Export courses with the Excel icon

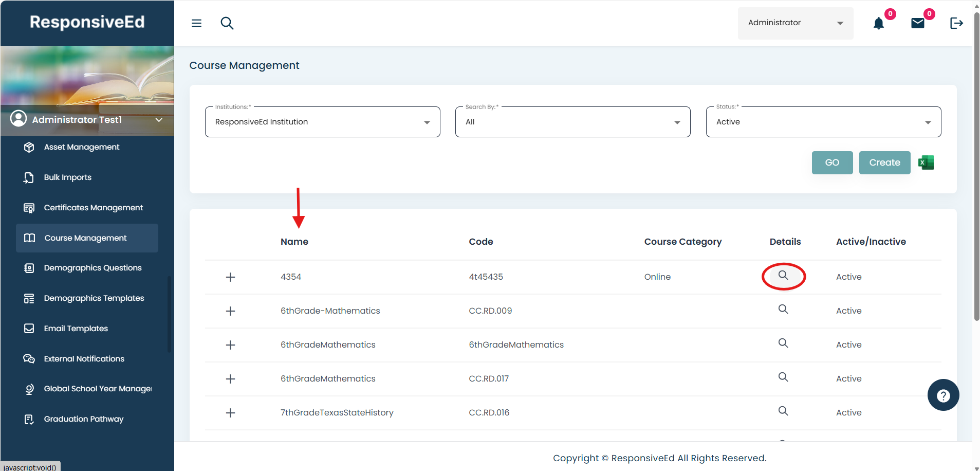click(926, 162)
